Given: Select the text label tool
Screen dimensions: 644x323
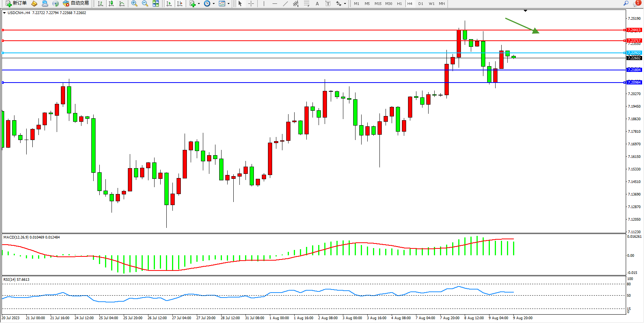Looking at the screenshot, I should coord(328,3).
